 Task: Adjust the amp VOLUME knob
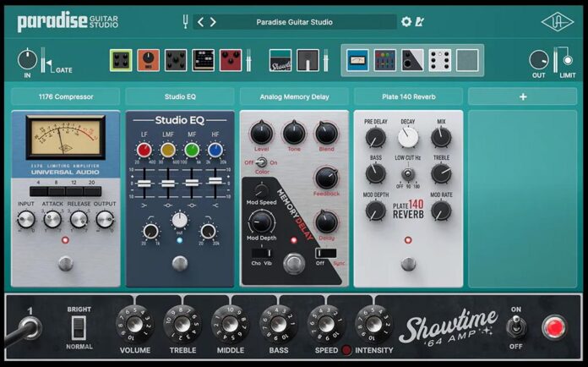coord(134,325)
